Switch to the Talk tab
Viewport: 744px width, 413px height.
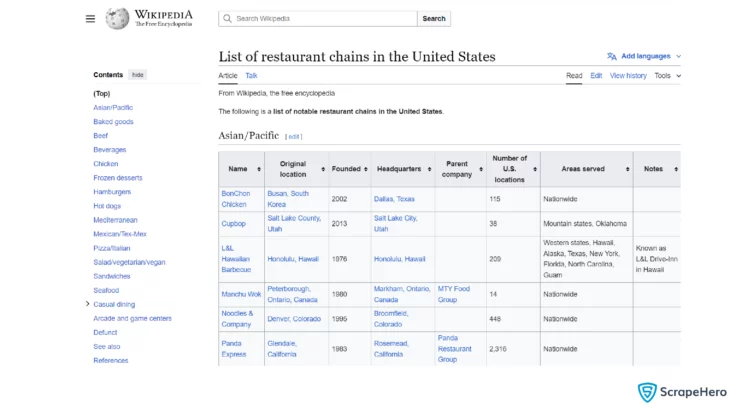coord(251,75)
